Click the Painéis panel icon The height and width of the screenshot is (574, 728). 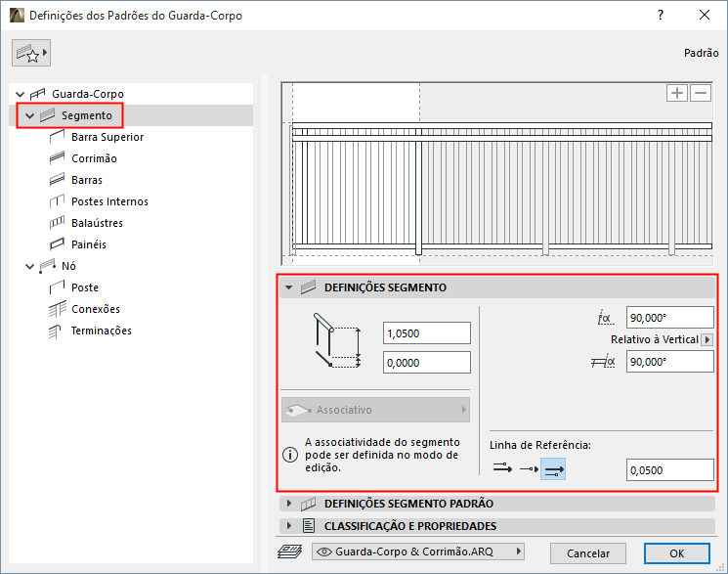click(x=57, y=244)
